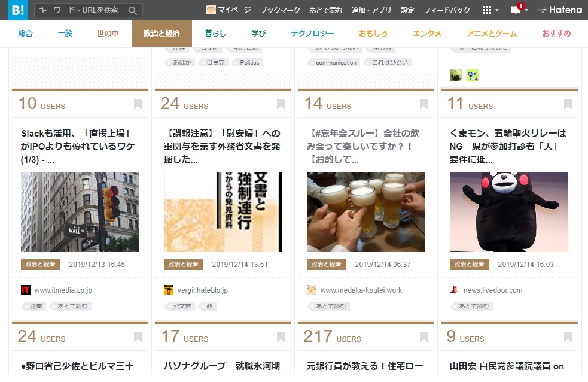Bookmark the パソナグループ article flag
This screenshot has height=382, width=588.
281,337
